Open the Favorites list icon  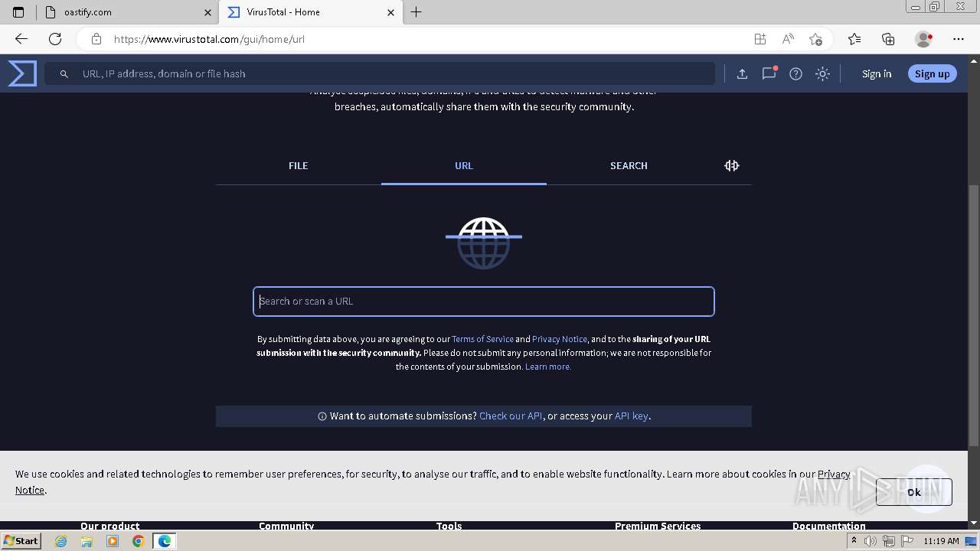pyautogui.click(x=854, y=39)
